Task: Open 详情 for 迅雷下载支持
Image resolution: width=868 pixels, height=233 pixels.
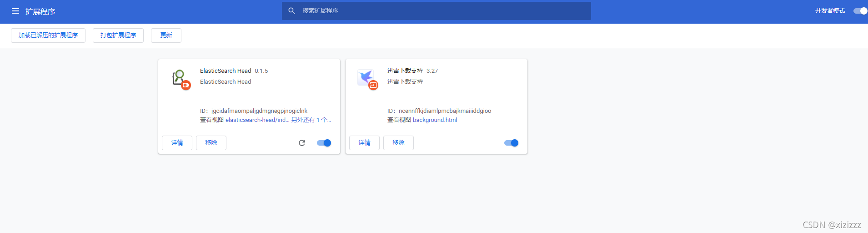Action: (x=364, y=143)
